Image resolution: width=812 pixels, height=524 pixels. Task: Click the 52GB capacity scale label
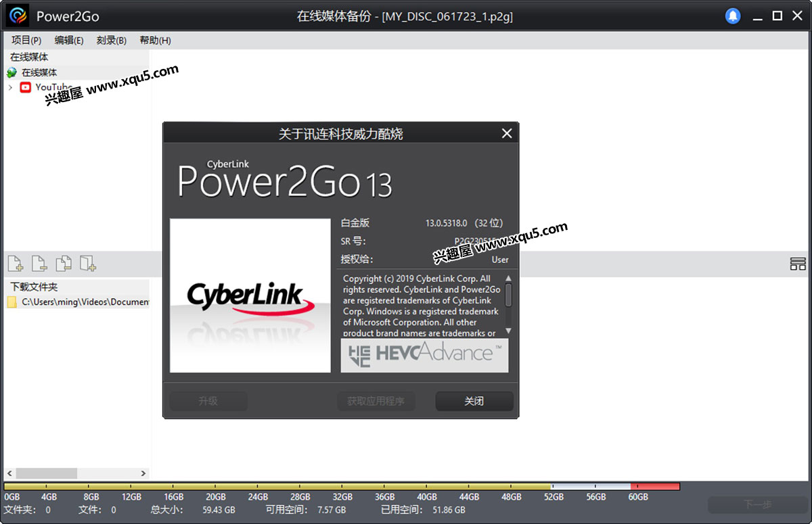point(554,497)
